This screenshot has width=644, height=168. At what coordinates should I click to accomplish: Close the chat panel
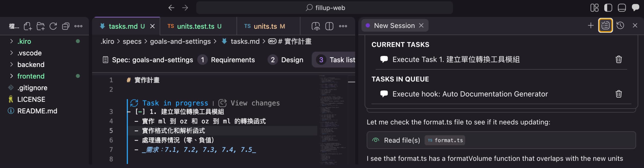tap(635, 26)
